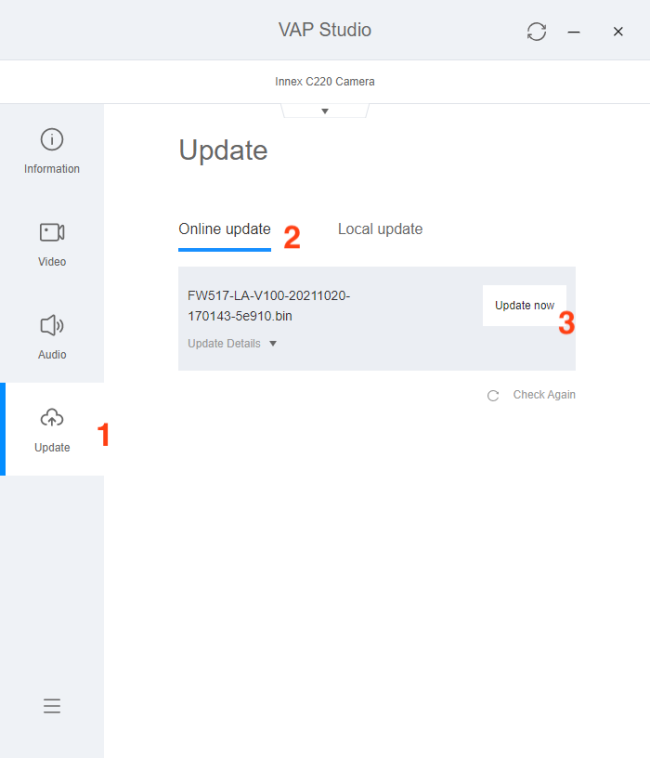Click the sync icon in title bar
Image resolution: width=650 pixels, height=758 pixels.
[537, 32]
